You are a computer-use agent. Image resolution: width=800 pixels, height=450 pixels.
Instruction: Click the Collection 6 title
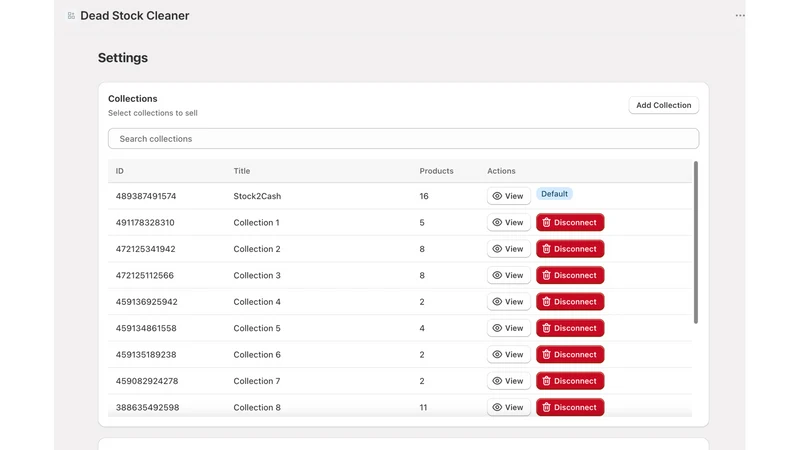tap(257, 355)
